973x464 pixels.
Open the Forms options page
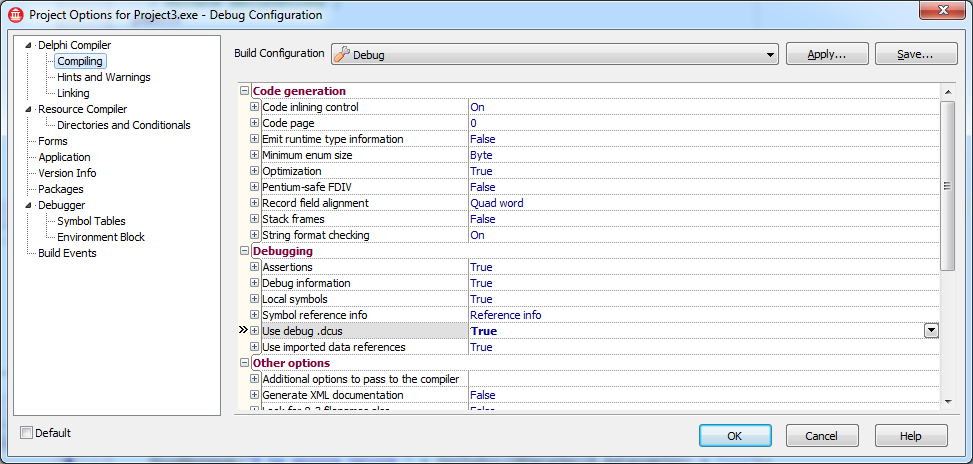pyautogui.click(x=53, y=141)
